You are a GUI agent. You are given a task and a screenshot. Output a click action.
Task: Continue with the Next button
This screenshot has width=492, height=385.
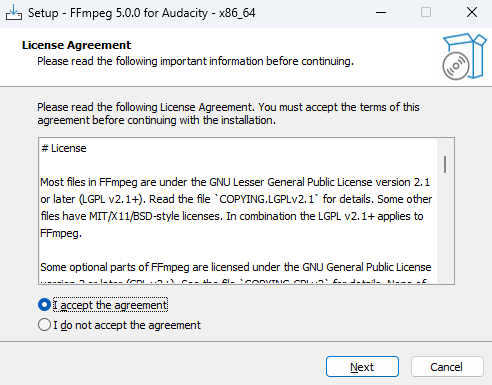click(362, 367)
